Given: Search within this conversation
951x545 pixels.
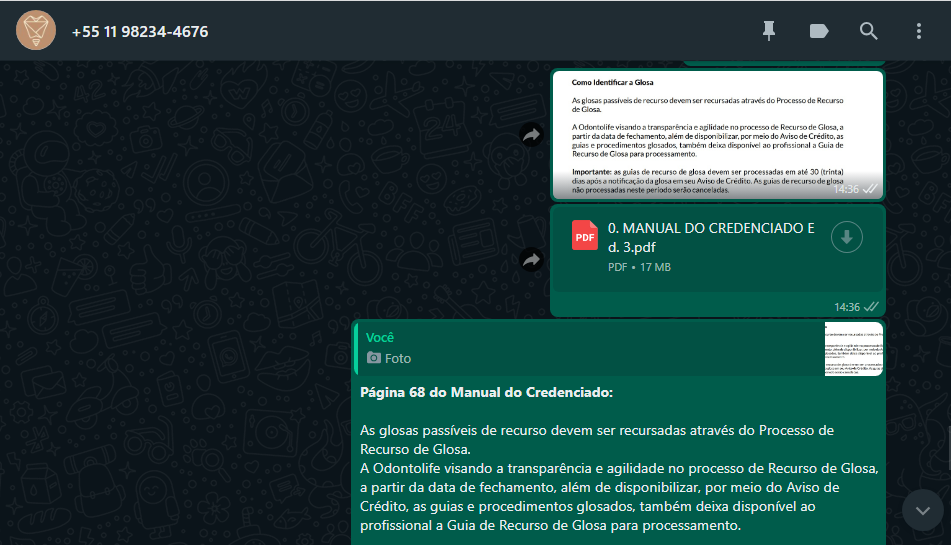Looking at the screenshot, I should (x=869, y=31).
